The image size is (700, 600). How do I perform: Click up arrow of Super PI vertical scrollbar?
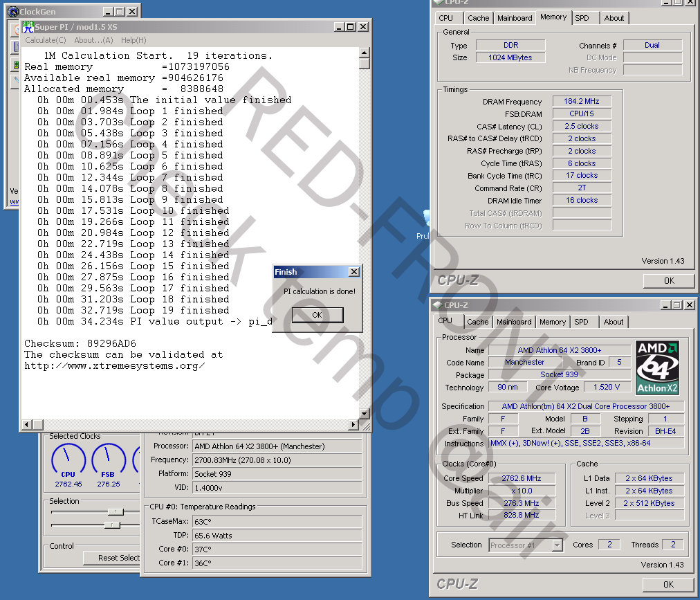click(365, 53)
